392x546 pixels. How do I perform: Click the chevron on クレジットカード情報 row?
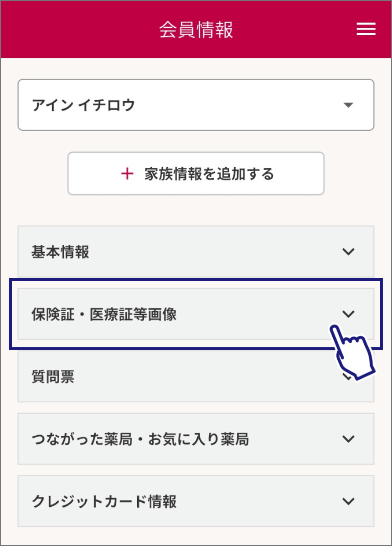pos(348,501)
